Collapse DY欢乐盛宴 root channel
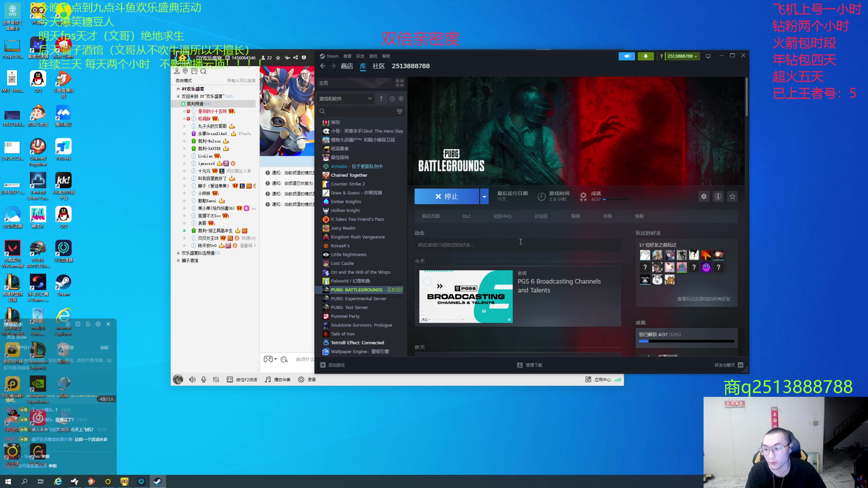The image size is (868, 488). point(178,89)
